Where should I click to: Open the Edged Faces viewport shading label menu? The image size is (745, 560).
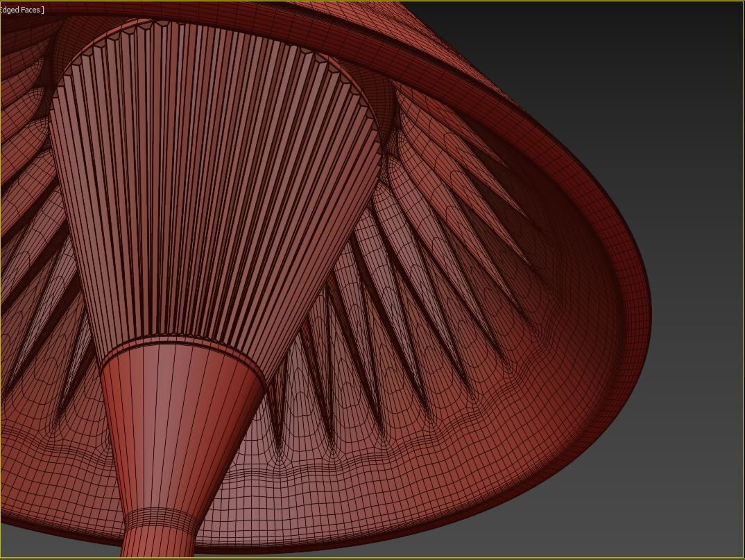[x=22, y=10]
